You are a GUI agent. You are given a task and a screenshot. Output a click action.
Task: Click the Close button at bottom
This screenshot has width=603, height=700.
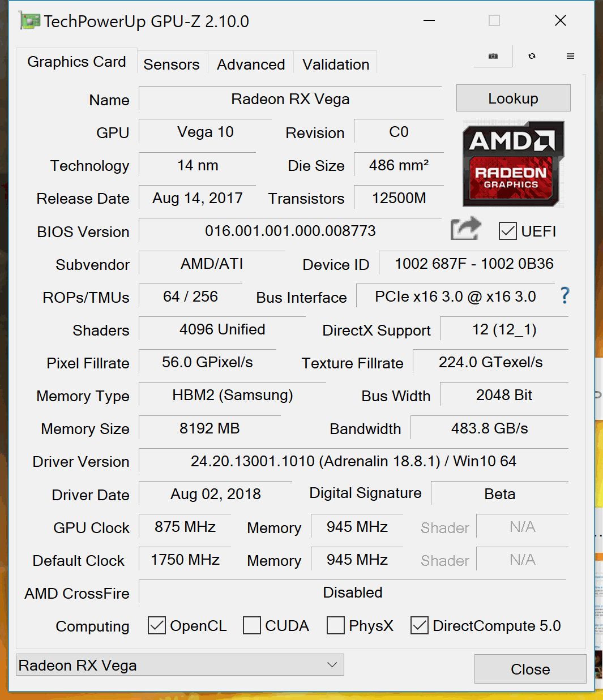pyautogui.click(x=530, y=669)
